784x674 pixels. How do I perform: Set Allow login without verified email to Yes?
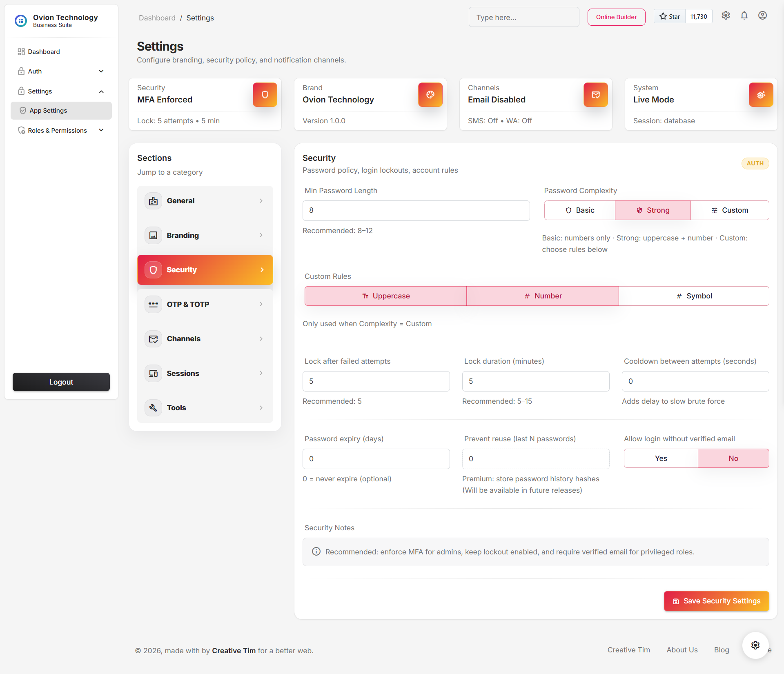pos(661,458)
